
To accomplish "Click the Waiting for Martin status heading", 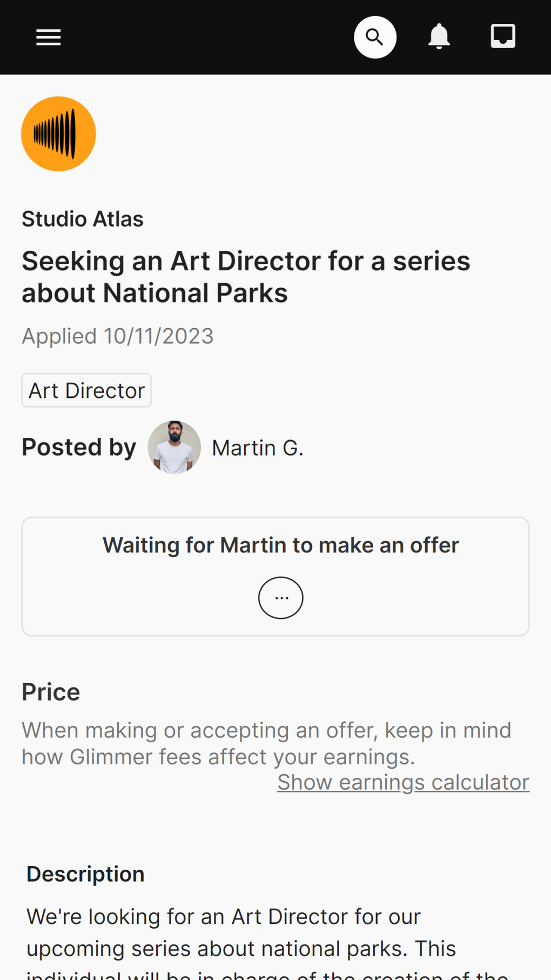I will pos(280,545).
